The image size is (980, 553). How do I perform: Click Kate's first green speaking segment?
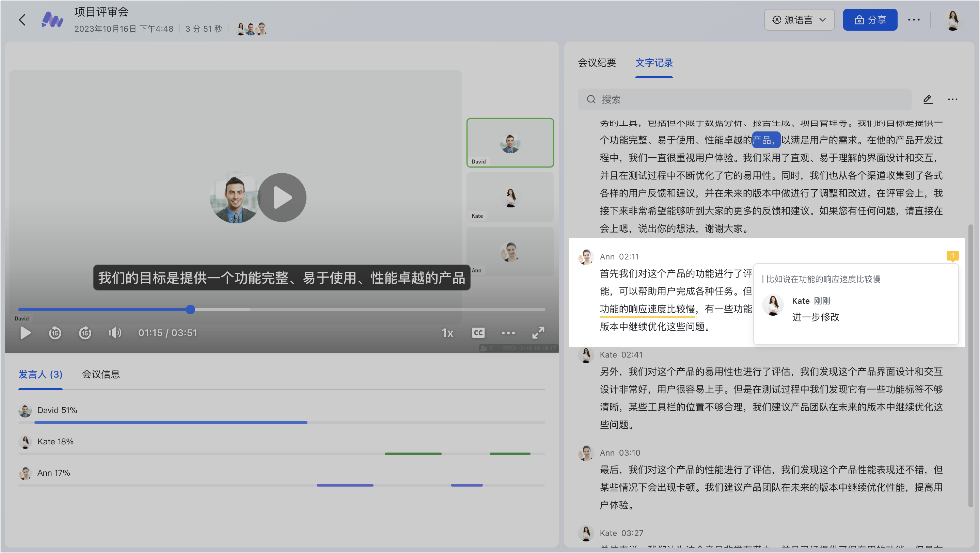[x=413, y=454]
